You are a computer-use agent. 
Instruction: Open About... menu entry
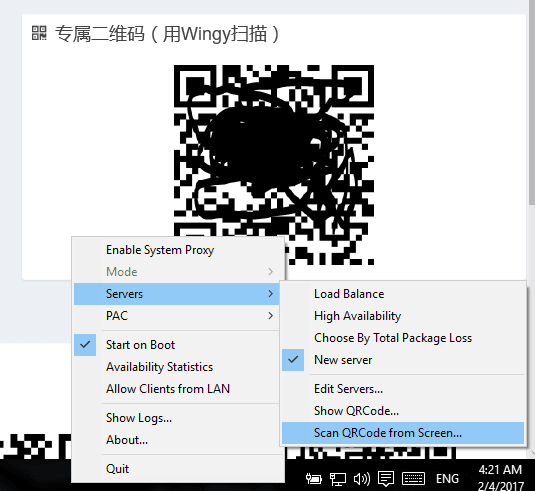[178, 440]
